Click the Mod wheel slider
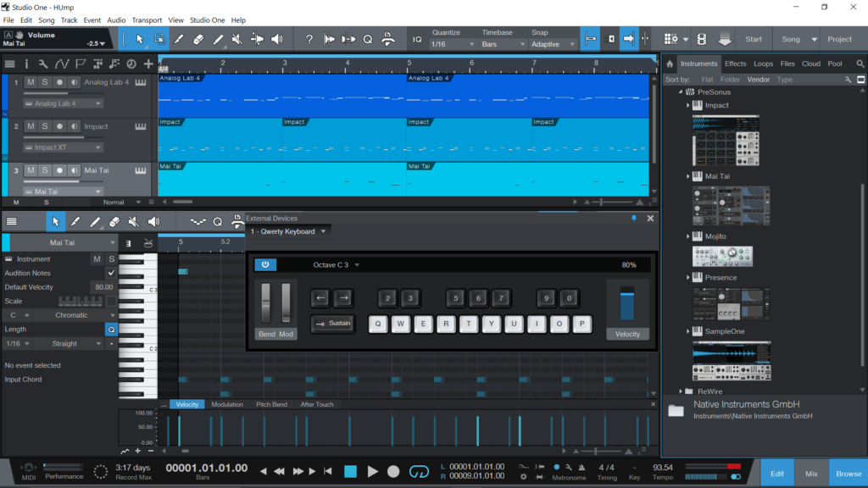 [x=286, y=303]
